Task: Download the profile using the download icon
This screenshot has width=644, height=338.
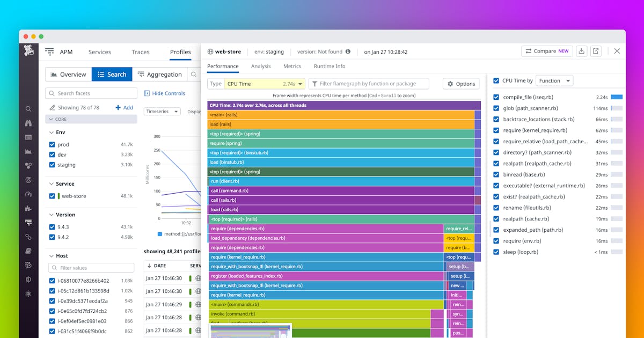Action: pyautogui.click(x=582, y=51)
